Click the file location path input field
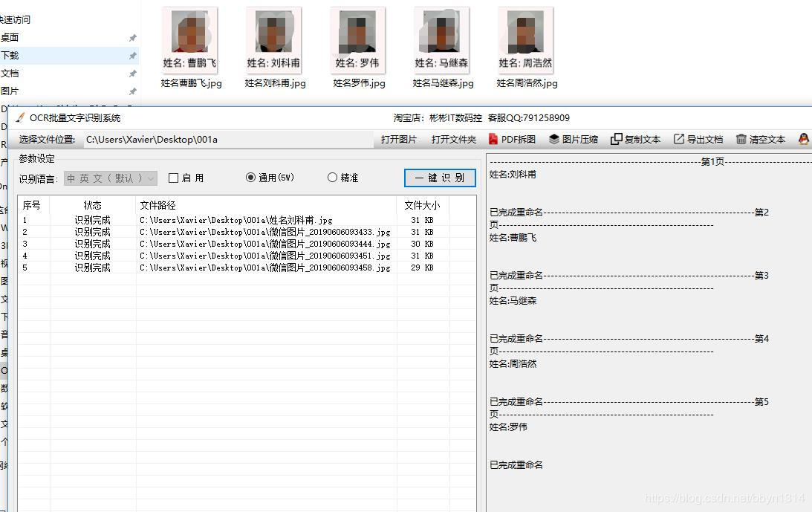Viewport: 812px width, 512px height. pyautogui.click(x=228, y=140)
